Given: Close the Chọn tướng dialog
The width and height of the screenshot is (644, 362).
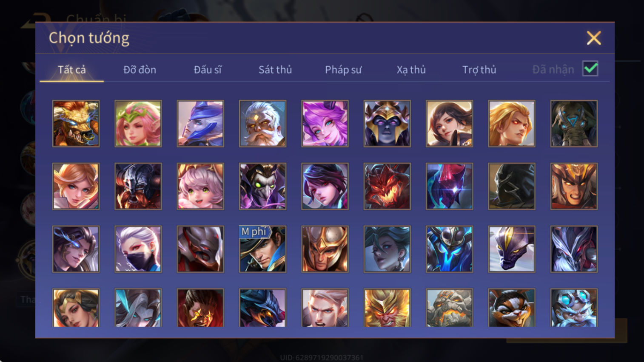Looking at the screenshot, I should click(594, 38).
